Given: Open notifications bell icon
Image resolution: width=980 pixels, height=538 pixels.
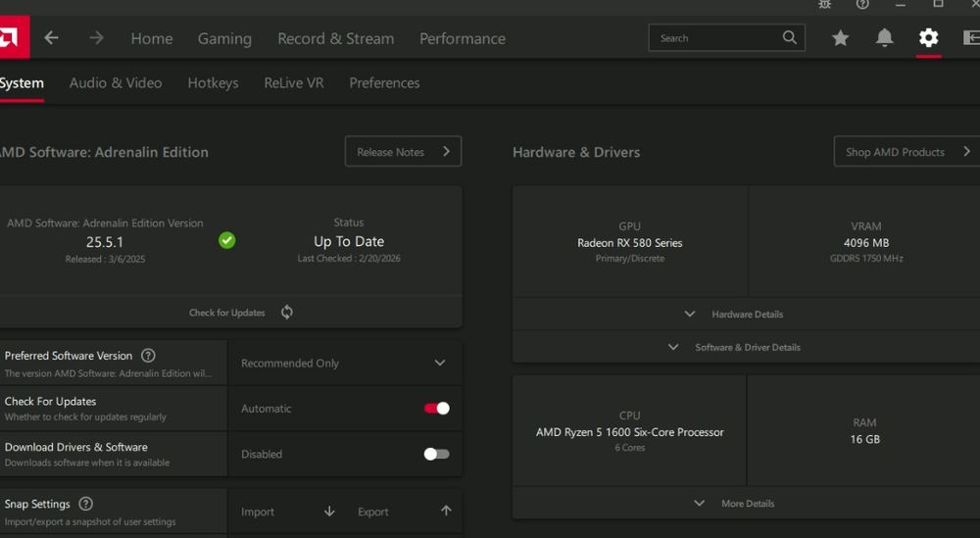Looking at the screenshot, I should 884,38.
